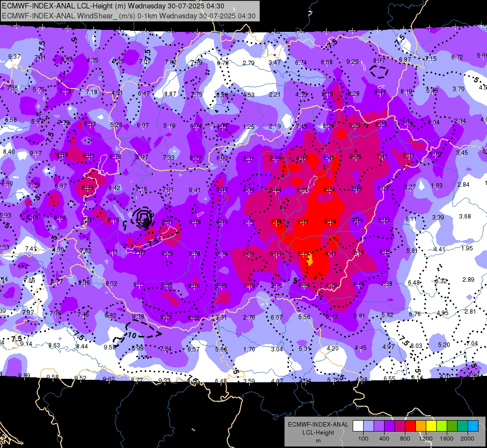The height and width of the screenshot is (448, 487).
Task: Click the wind shear value 2.34
Action: [x=460, y=121]
